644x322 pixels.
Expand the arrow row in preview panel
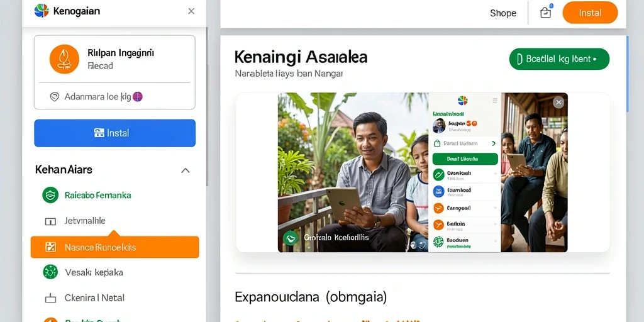[x=465, y=144]
